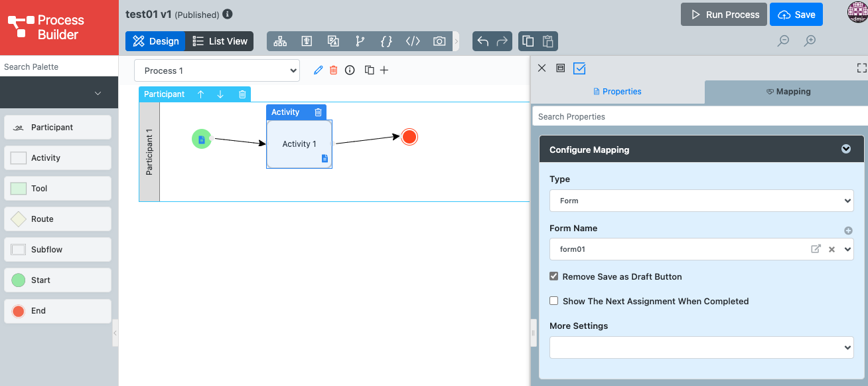Zoom in on the canvas

pos(810,41)
